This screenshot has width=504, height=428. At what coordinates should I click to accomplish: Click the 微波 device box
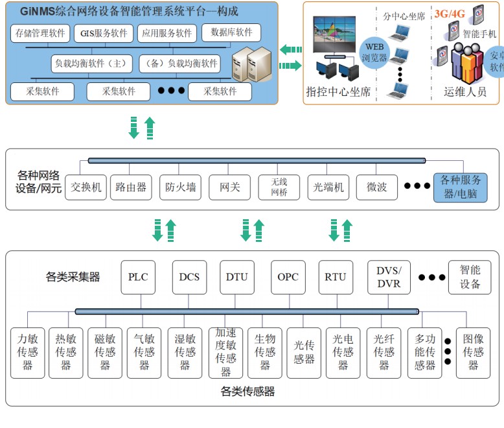[377, 187]
